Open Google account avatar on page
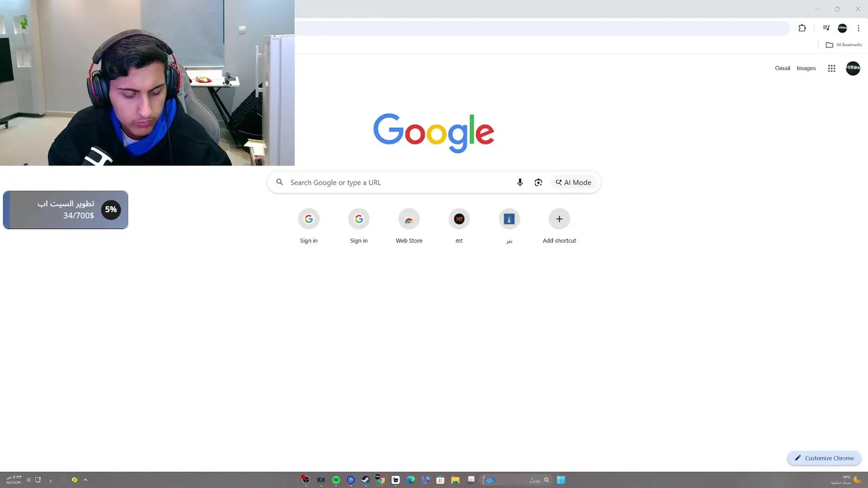 click(853, 68)
